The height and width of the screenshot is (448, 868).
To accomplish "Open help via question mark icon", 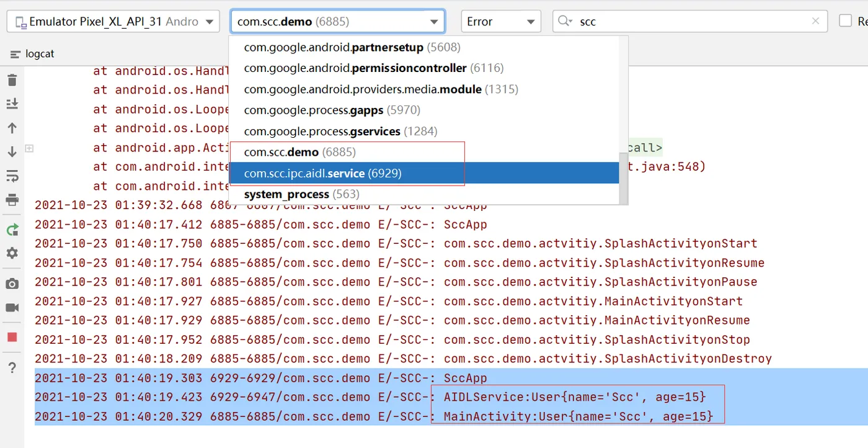I will (x=12, y=368).
